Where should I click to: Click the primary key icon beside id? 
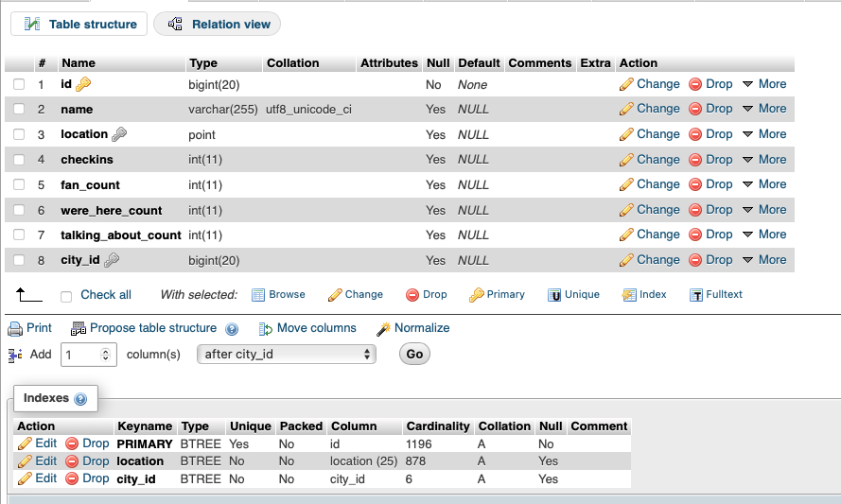tap(83, 84)
